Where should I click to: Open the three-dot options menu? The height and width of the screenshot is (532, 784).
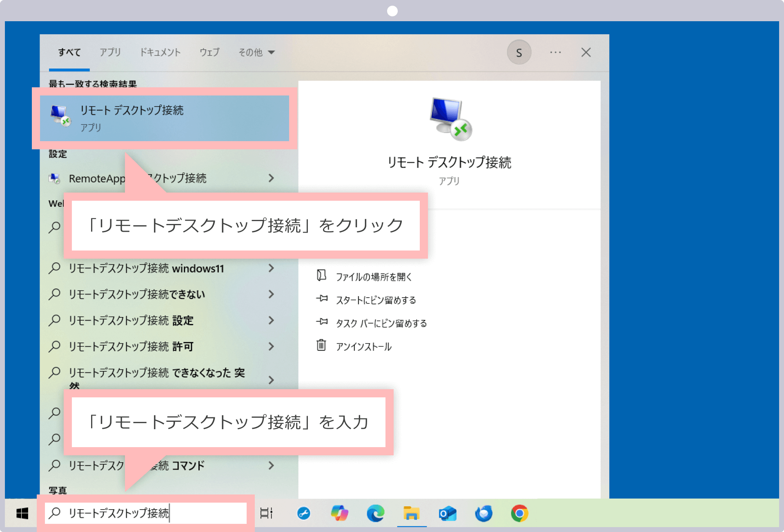tap(555, 52)
